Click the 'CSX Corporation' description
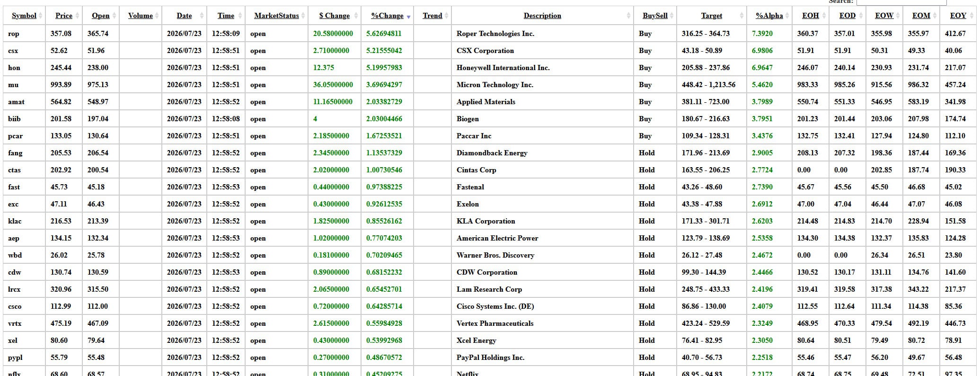 (485, 51)
